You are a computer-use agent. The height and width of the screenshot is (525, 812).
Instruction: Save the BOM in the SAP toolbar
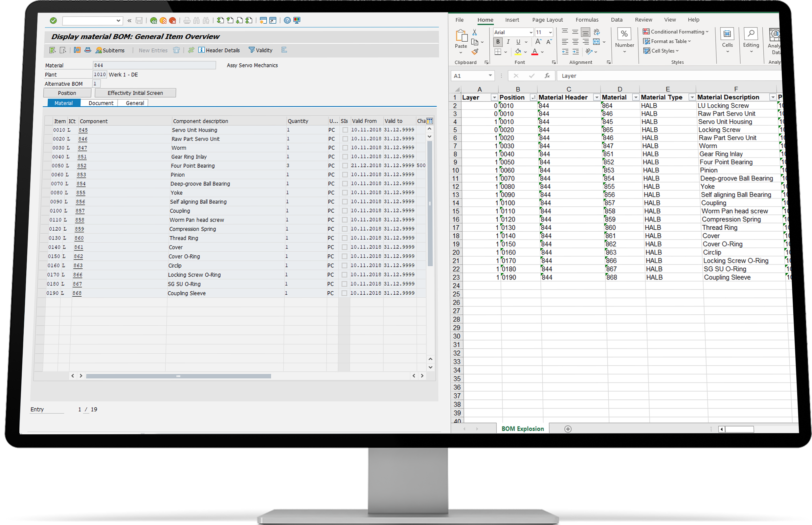(139, 20)
